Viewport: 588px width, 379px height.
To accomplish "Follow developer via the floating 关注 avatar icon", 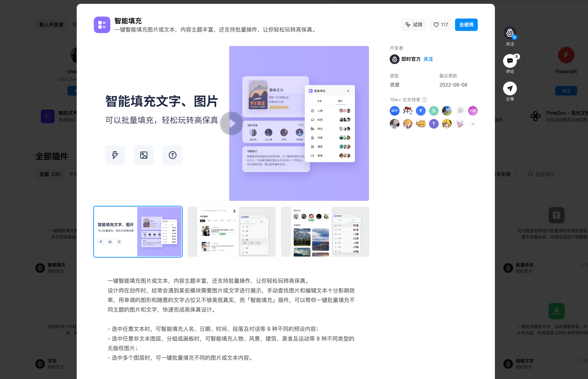I will point(510,33).
